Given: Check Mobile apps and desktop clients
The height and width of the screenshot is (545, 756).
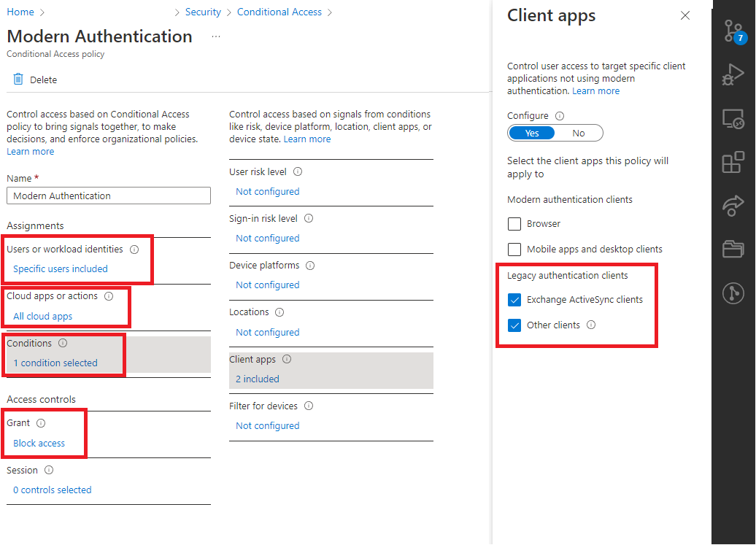Looking at the screenshot, I should point(514,250).
